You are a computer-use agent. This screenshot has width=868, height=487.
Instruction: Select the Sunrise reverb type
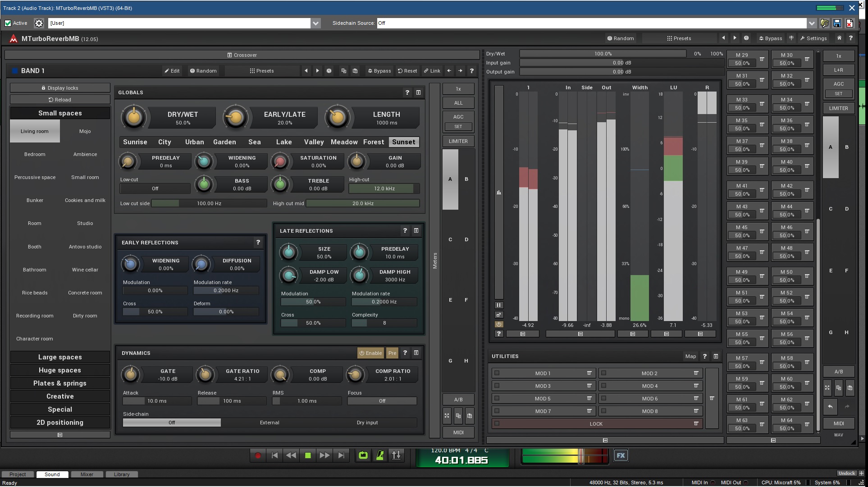coord(135,142)
